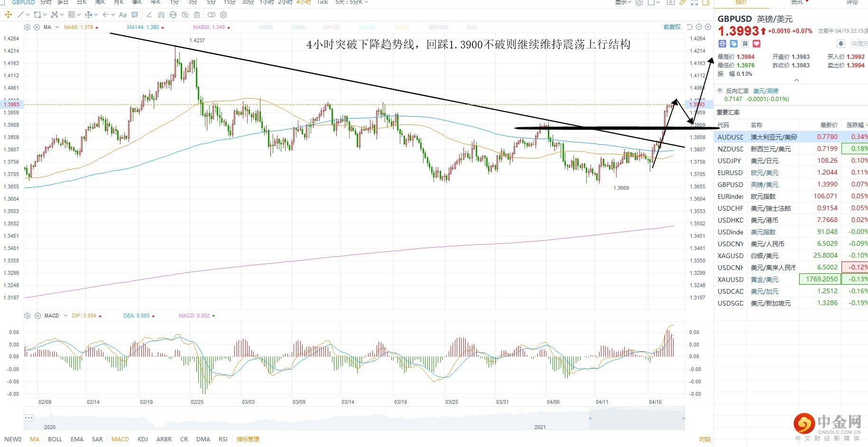Open the 资讯 news tab
Image resolution: width=868 pixels, height=447 pixels.
point(797,2)
